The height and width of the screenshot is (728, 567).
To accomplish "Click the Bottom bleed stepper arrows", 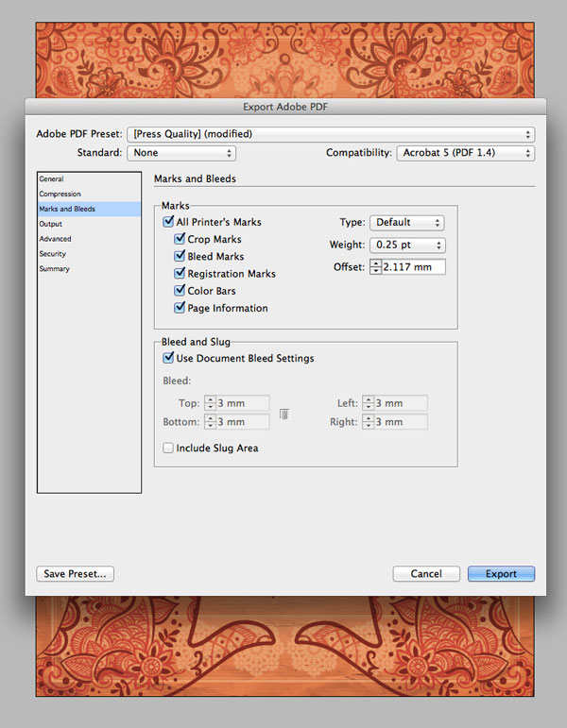I will 210,421.
